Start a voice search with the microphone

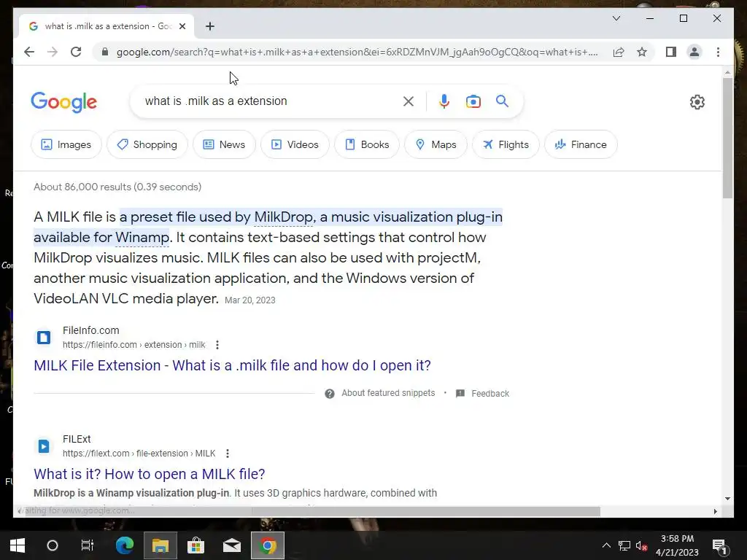pyautogui.click(x=444, y=101)
